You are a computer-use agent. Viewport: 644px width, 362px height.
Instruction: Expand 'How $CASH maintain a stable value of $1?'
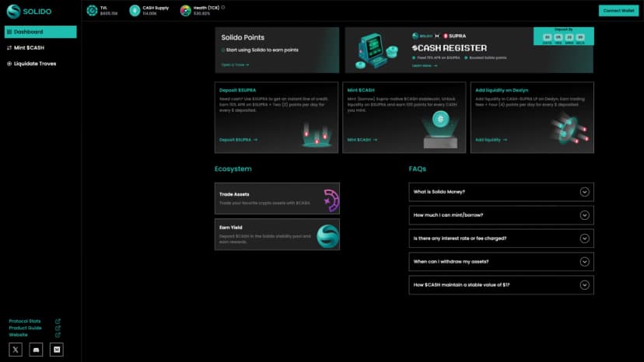(x=501, y=285)
